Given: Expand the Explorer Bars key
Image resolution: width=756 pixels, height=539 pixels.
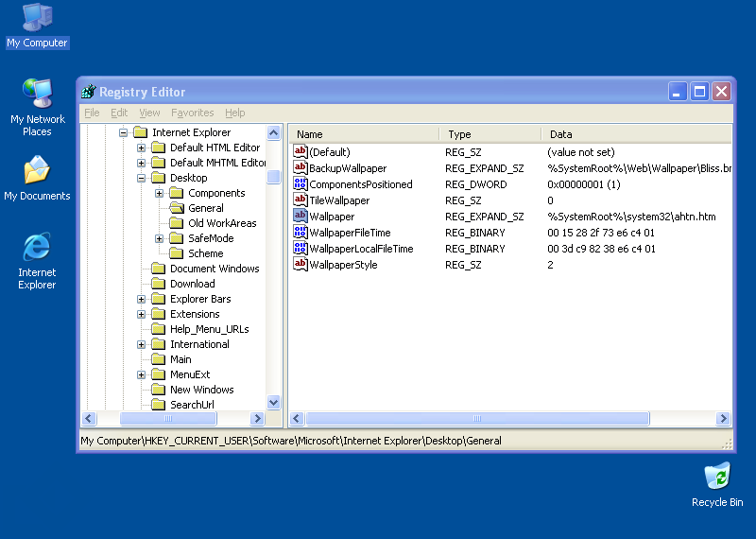Looking at the screenshot, I should pyautogui.click(x=142, y=299).
